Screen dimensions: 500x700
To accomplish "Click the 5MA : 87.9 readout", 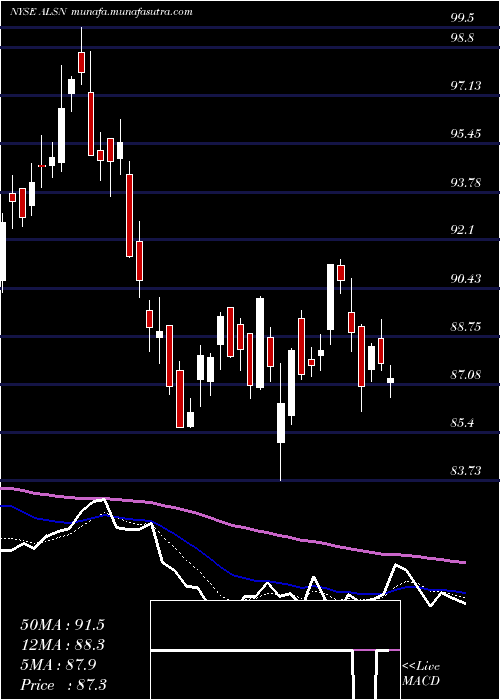I will pyautogui.click(x=59, y=665).
